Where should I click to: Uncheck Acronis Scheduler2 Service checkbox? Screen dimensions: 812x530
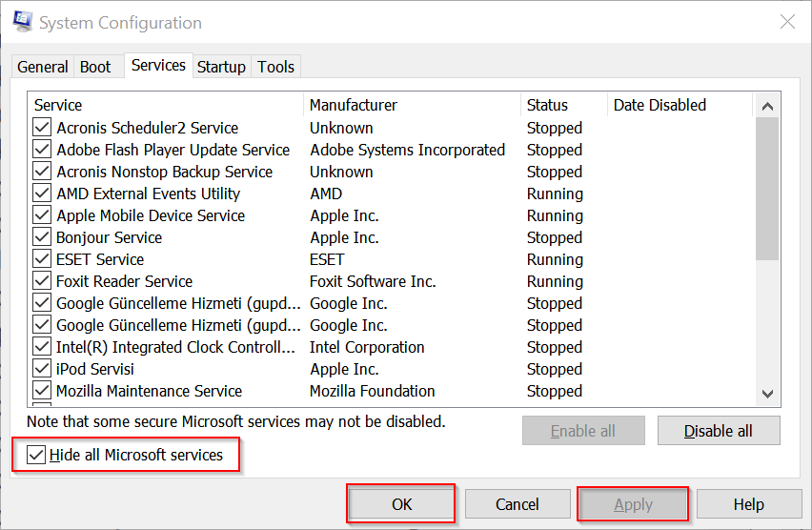click(42, 128)
